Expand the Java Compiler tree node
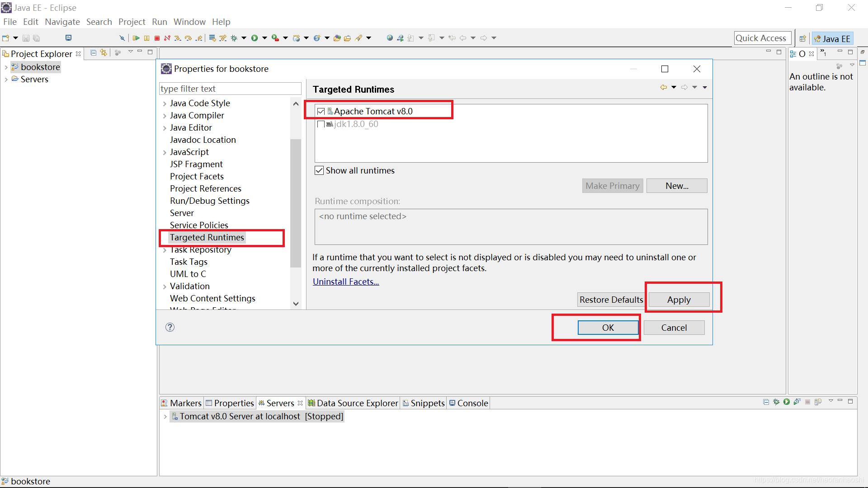This screenshot has width=868, height=488. click(x=164, y=116)
